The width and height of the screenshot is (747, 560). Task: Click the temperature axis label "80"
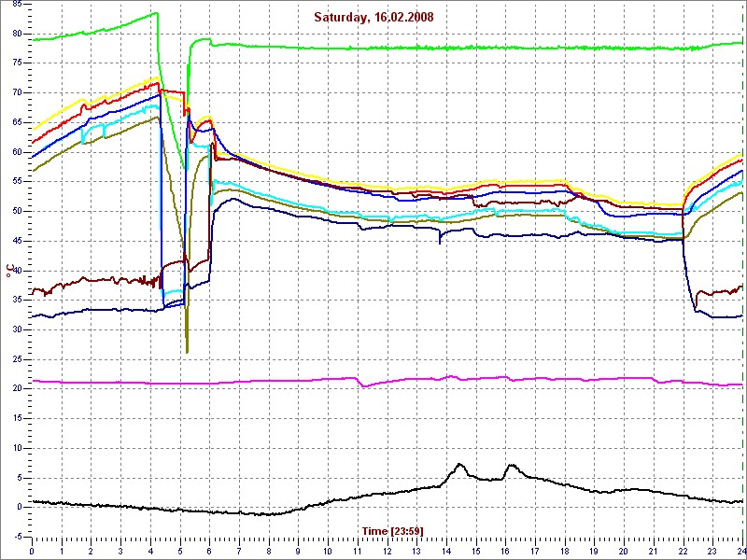17,34
